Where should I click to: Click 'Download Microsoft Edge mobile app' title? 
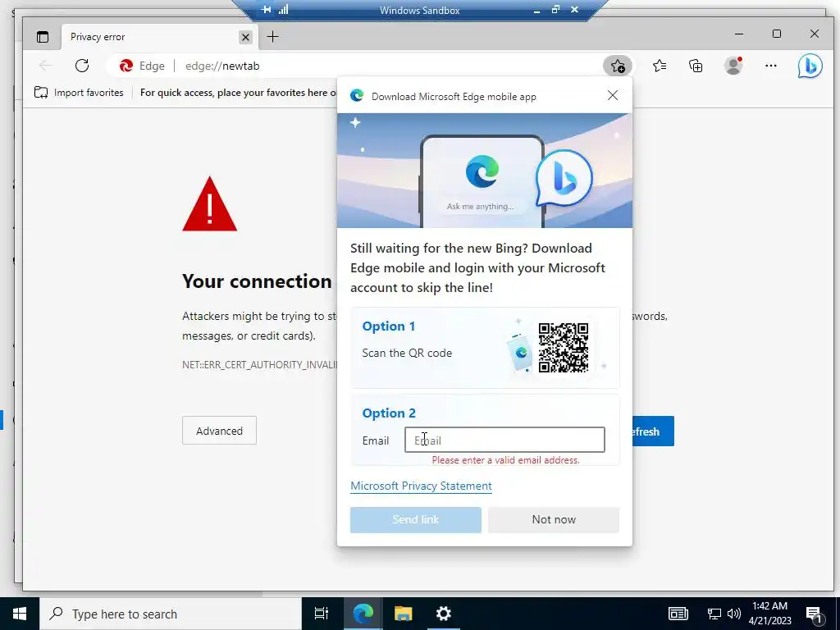pyautogui.click(x=454, y=97)
